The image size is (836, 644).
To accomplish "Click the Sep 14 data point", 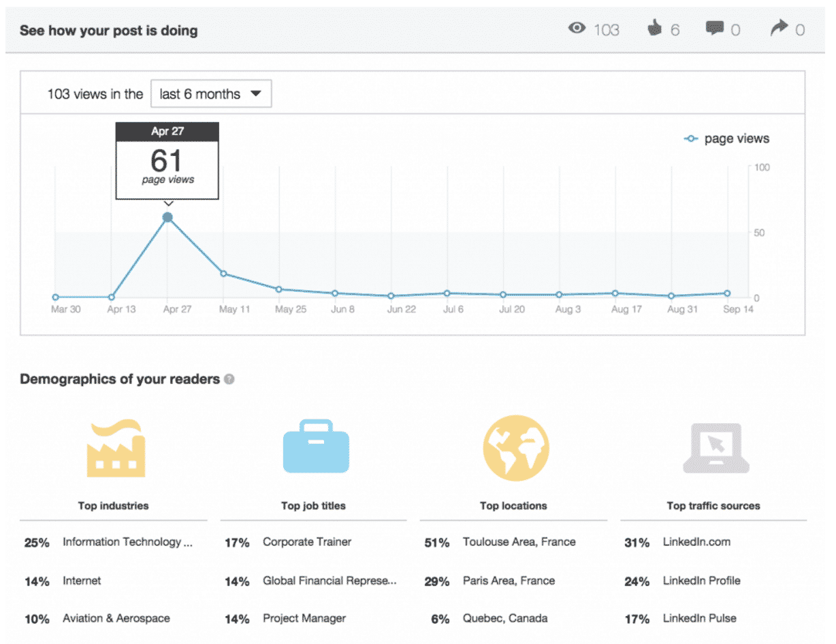I will (x=727, y=293).
